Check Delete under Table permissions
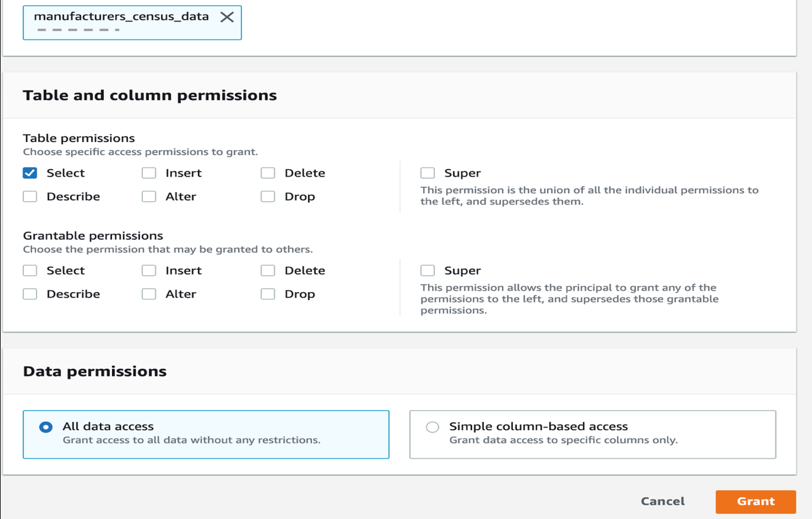Screen dimensions: 812x519 (x=268, y=173)
